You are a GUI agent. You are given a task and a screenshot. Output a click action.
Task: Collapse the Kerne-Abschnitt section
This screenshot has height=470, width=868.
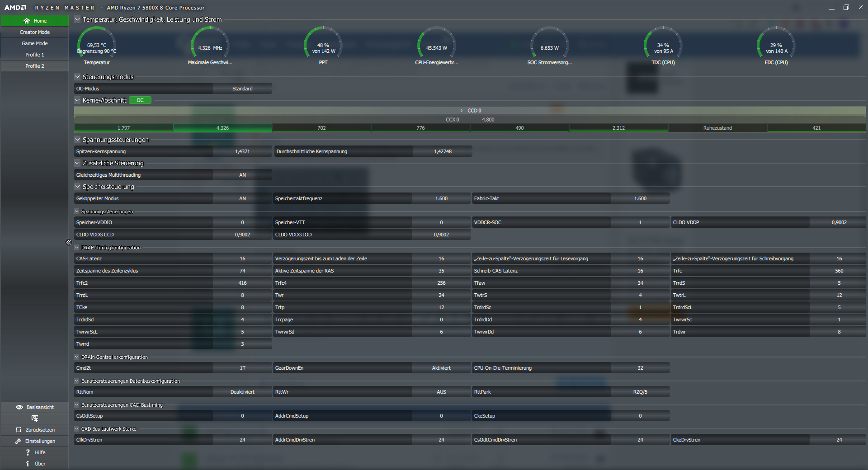coord(77,100)
